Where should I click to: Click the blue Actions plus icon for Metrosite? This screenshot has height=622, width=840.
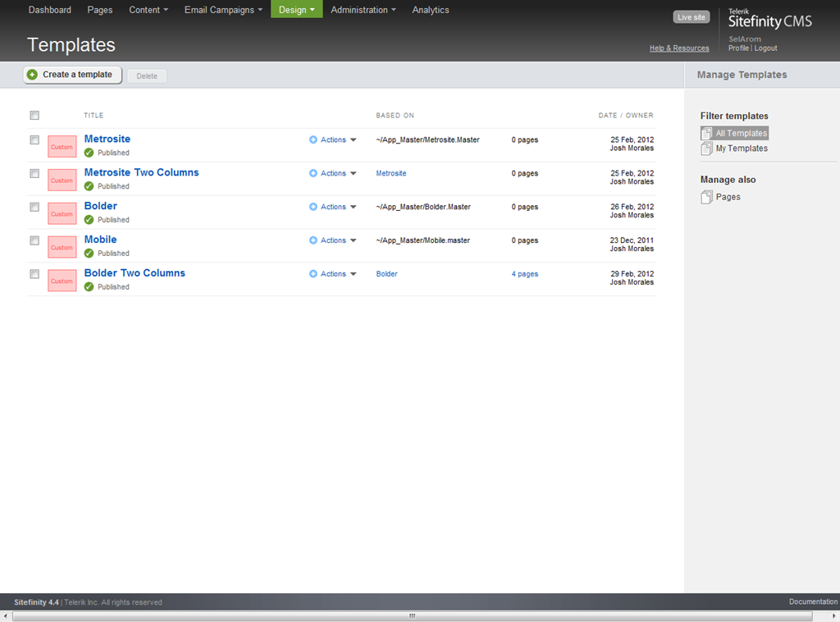(313, 140)
